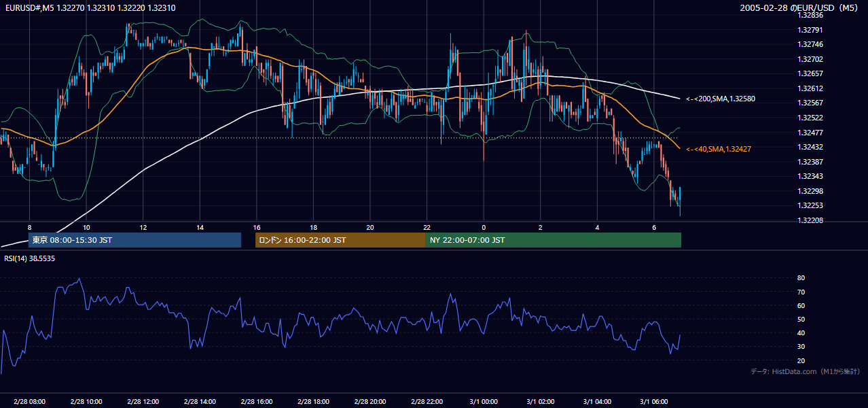Click price axis value 1.32343

pyautogui.click(x=810, y=177)
